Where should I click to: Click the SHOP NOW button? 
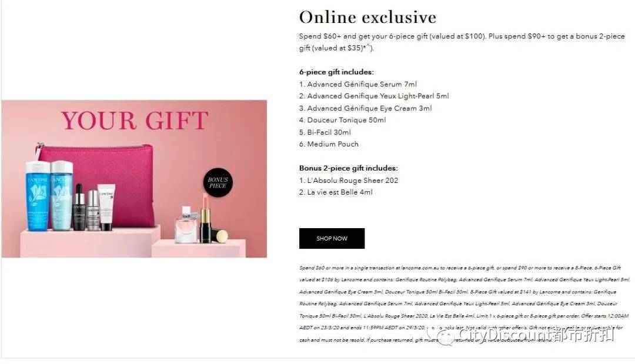coord(332,239)
